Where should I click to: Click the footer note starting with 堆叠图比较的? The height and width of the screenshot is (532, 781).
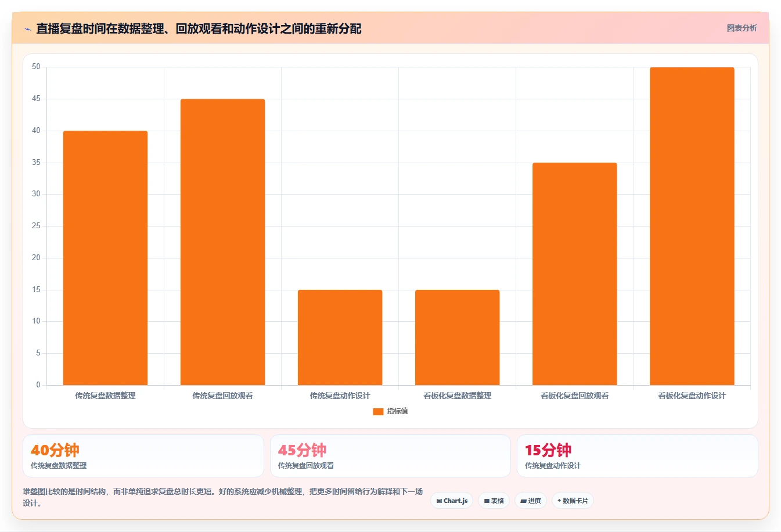tap(222, 497)
